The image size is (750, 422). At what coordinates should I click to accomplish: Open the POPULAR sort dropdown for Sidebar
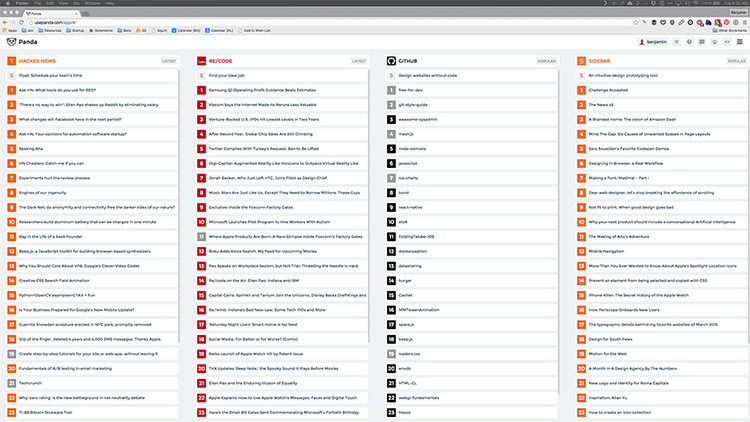737,61
